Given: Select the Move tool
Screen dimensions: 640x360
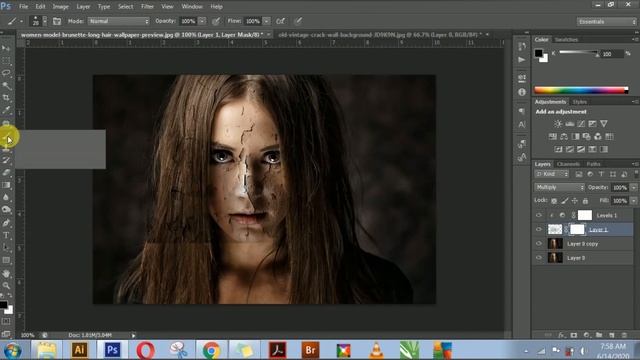Looking at the screenshot, I should tap(6, 49).
